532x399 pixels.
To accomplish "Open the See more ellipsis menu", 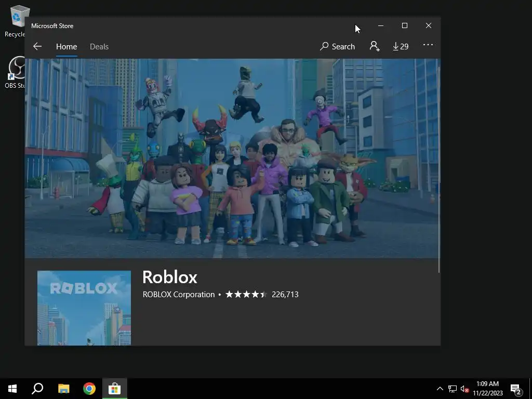I will click(x=428, y=45).
